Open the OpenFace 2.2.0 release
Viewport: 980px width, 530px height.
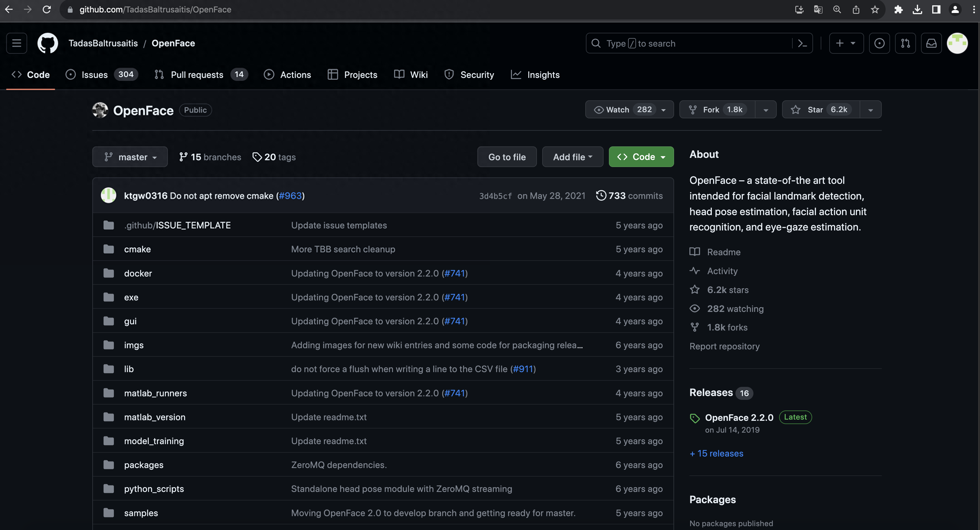click(x=739, y=417)
